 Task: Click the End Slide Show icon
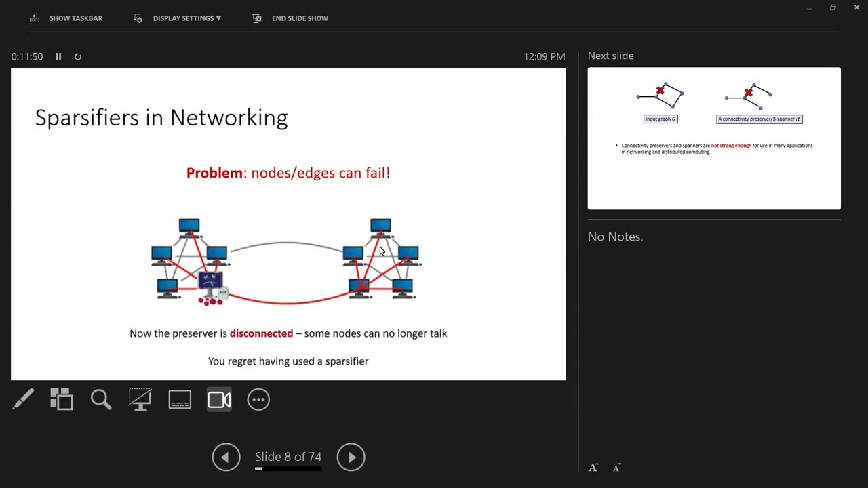click(x=257, y=18)
